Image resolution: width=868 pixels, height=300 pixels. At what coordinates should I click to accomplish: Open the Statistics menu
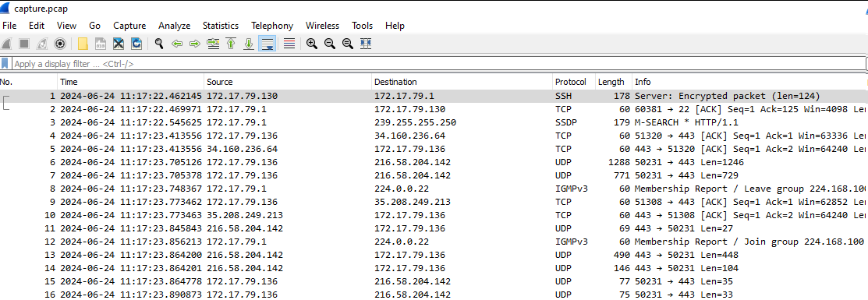tap(221, 26)
